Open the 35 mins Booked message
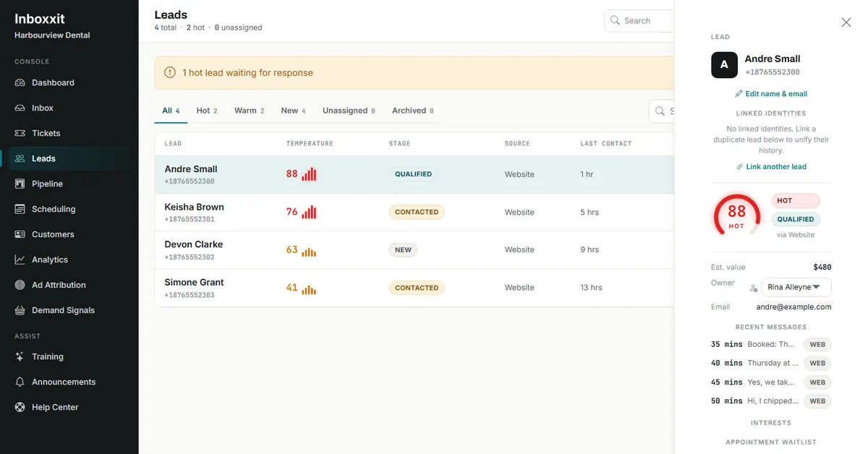868x454 pixels. 771,344
